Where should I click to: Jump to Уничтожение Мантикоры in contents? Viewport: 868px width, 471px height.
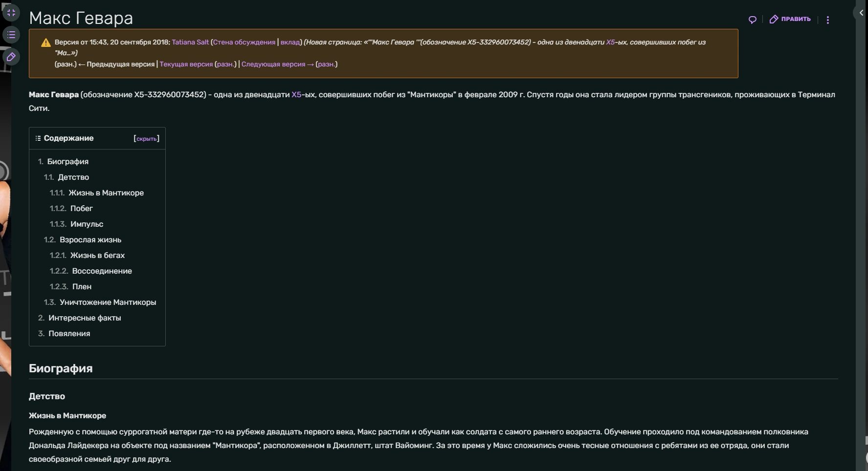(x=108, y=302)
